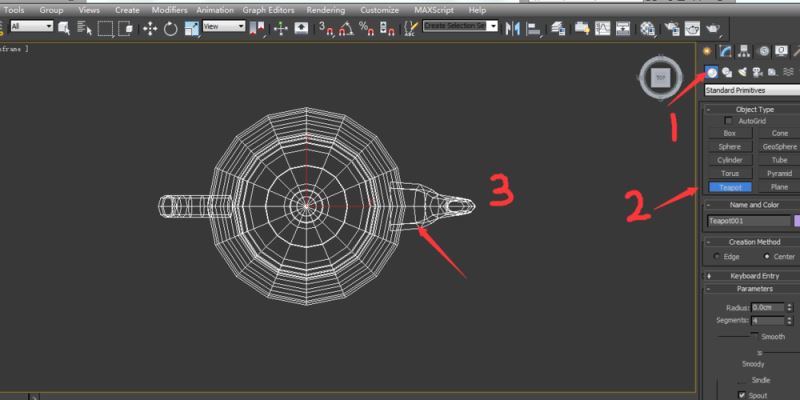
Task: Open the selection filter All dropdown
Action: click(32, 26)
